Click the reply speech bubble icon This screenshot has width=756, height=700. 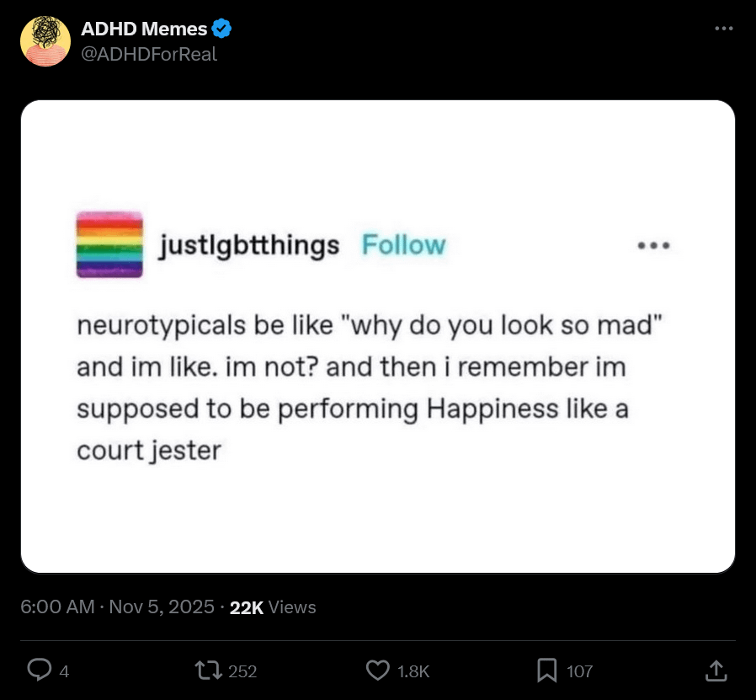[39, 671]
